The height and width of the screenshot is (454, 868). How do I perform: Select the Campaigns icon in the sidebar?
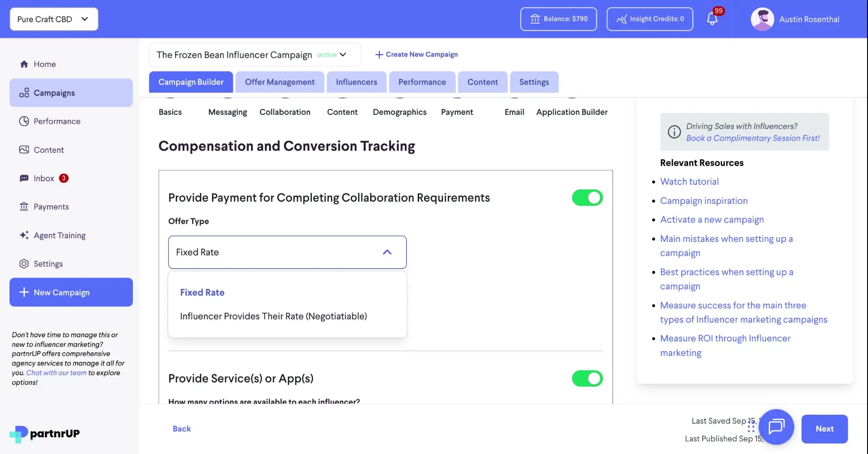click(x=25, y=92)
